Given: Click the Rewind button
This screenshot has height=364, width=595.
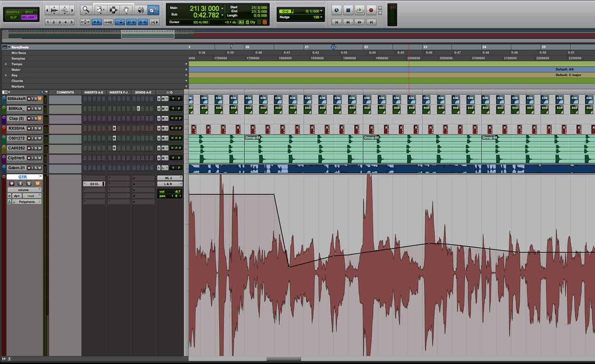Looking at the screenshot, I should click(x=348, y=22).
